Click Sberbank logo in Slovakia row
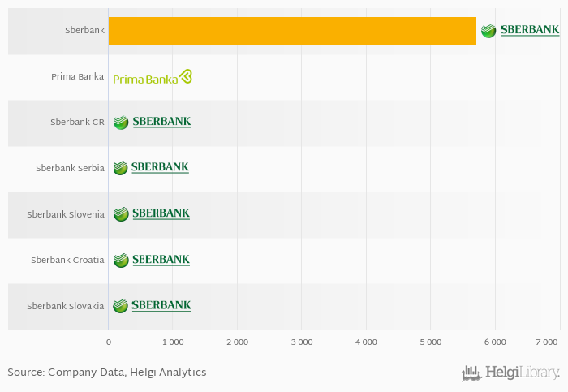Image resolution: width=568 pixels, height=392 pixels. [x=152, y=305]
